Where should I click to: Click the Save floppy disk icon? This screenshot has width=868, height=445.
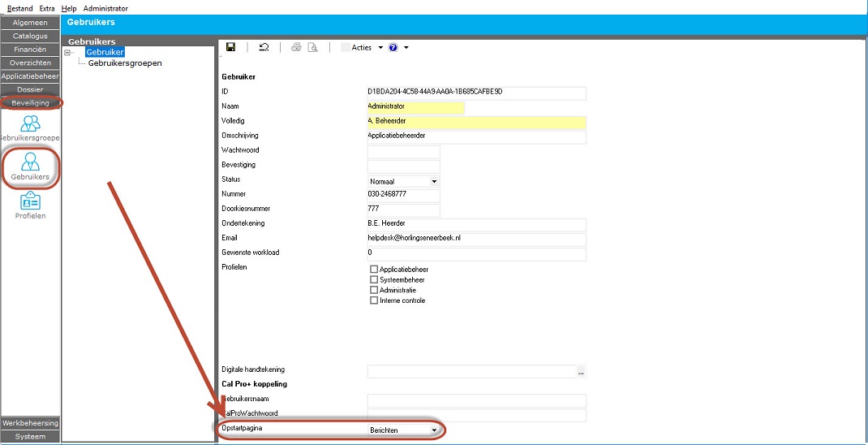(231, 48)
